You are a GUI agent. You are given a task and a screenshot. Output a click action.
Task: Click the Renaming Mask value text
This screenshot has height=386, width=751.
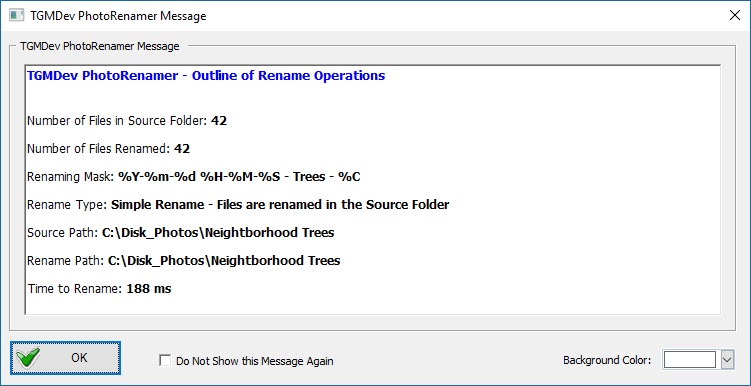pyautogui.click(x=239, y=177)
